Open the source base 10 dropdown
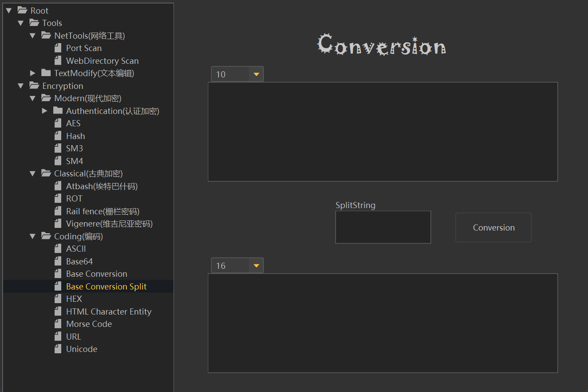Viewport: 588px width, 392px height. (x=256, y=74)
